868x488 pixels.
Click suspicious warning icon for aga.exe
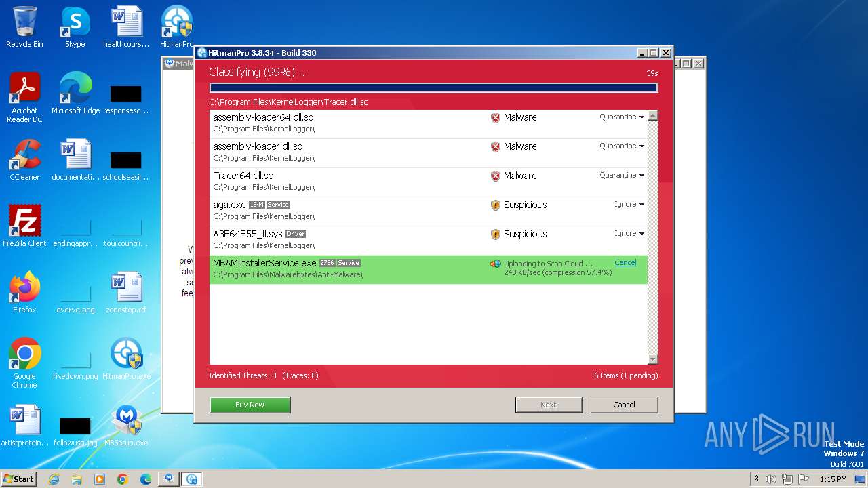pos(496,205)
